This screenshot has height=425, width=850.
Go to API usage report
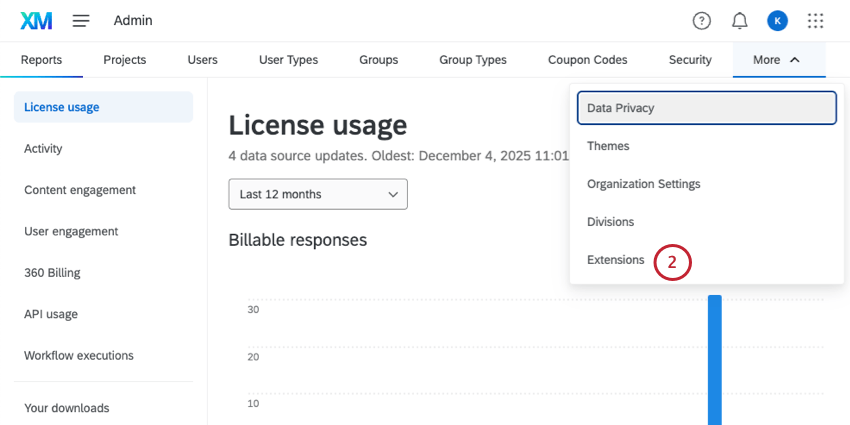point(51,314)
